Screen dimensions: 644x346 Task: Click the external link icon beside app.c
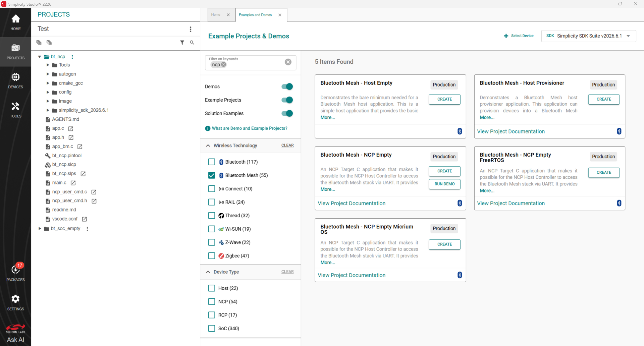tap(71, 129)
